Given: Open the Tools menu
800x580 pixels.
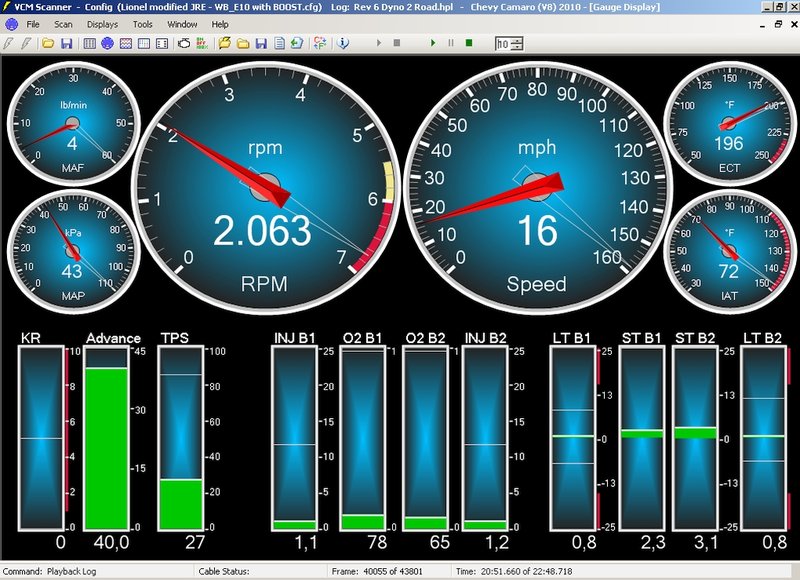Looking at the screenshot, I should click(x=143, y=23).
